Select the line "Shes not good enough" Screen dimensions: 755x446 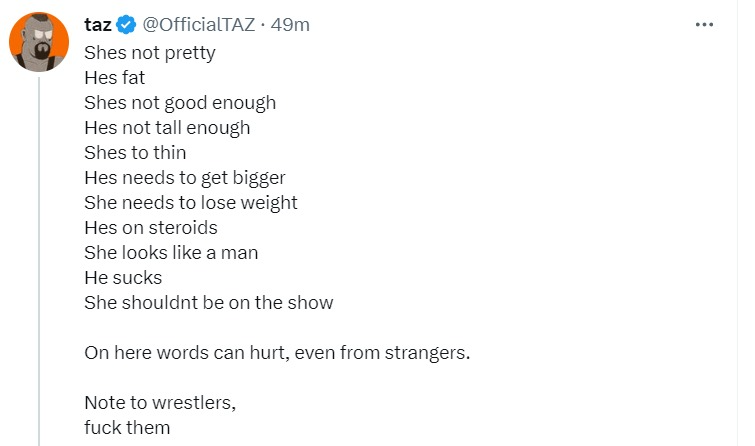click(180, 102)
